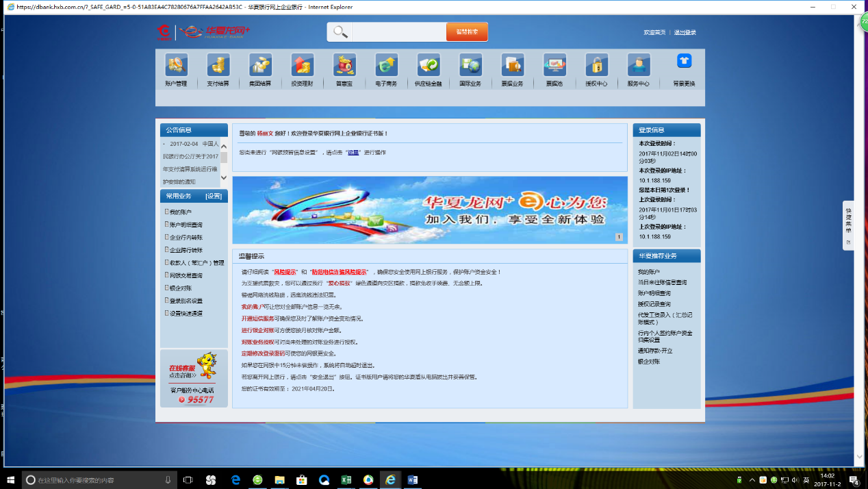868x489 pixels.
Task: Click the magnifier icon in search box
Action: pyautogui.click(x=340, y=32)
